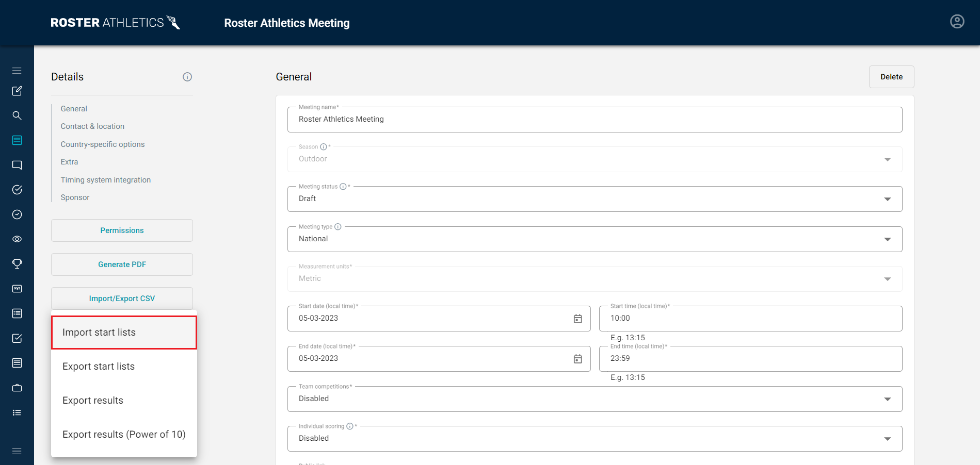Expand the Meeting status dropdown
980x465 pixels.
(888, 198)
